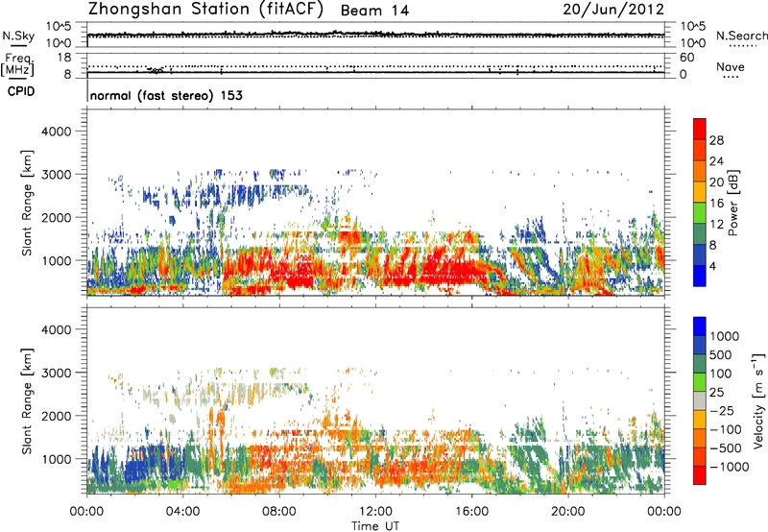Click the 'Nave' legend label

tap(731, 67)
